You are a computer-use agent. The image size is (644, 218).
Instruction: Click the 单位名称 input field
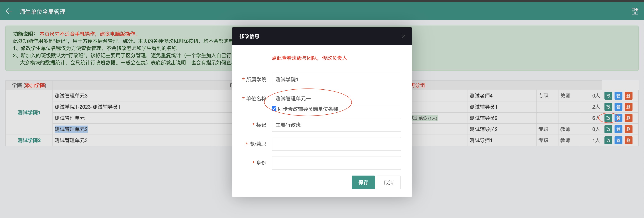[x=336, y=99]
